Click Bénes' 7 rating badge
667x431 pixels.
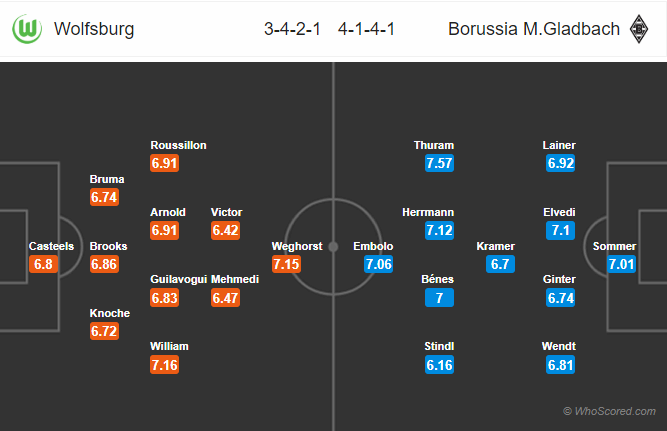coord(439,297)
